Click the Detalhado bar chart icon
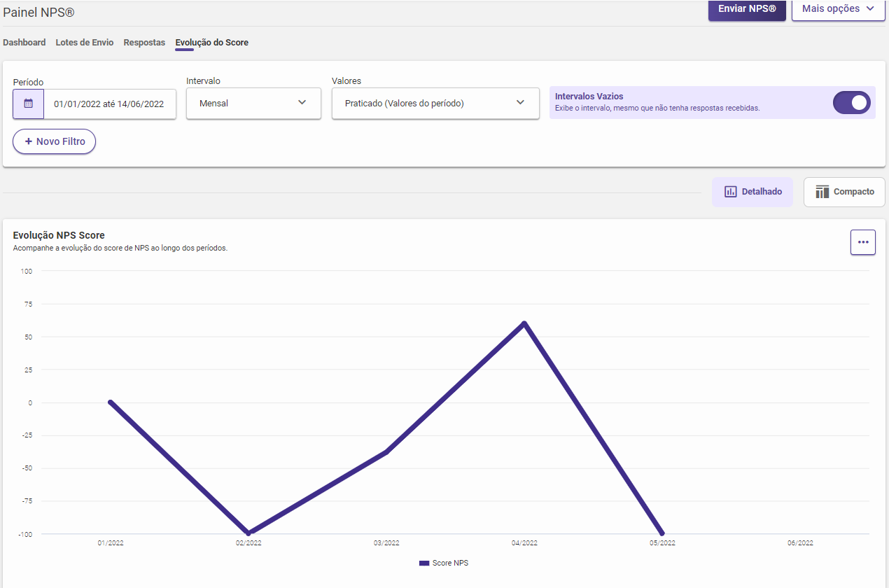Viewport: 889px width, 588px height. point(730,192)
